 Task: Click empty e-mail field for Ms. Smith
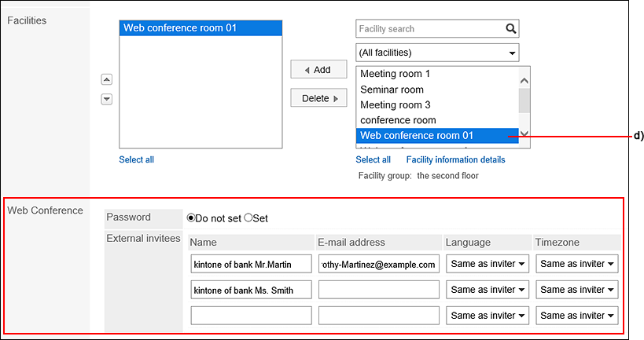click(379, 290)
